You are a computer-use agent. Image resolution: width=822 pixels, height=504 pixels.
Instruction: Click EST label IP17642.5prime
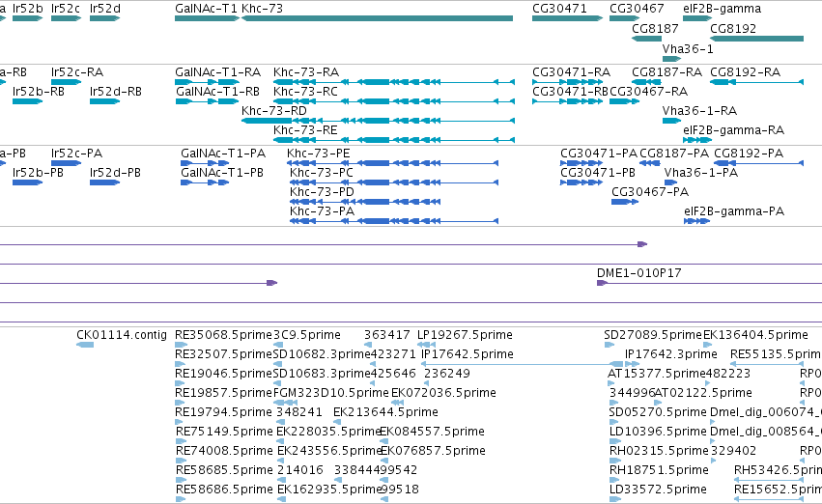click(x=468, y=354)
